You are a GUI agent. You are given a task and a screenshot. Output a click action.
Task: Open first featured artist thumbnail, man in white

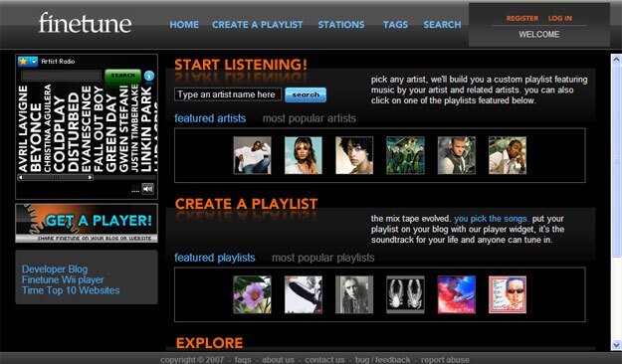pyautogui.click(x=253, y=155)
